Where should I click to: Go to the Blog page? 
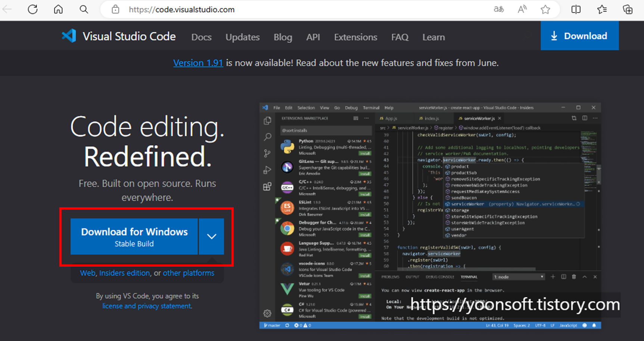click(283, 37)
